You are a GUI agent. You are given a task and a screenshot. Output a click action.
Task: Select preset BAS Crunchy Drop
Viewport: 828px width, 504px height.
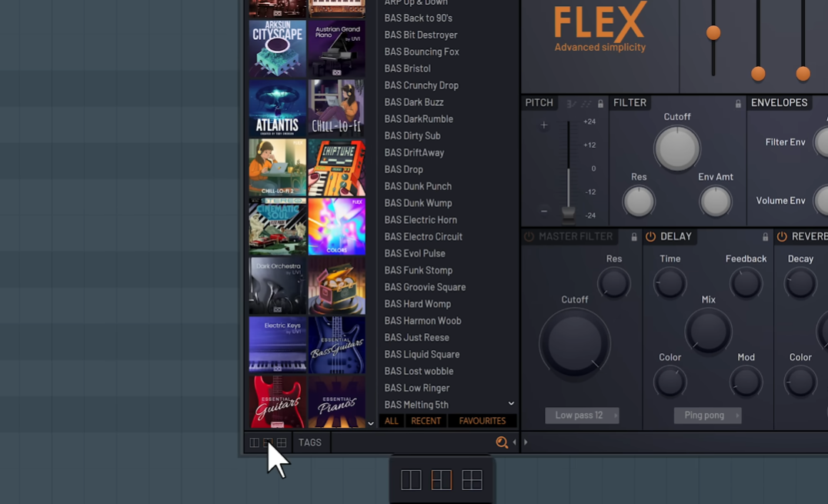(x=422, y=85)
